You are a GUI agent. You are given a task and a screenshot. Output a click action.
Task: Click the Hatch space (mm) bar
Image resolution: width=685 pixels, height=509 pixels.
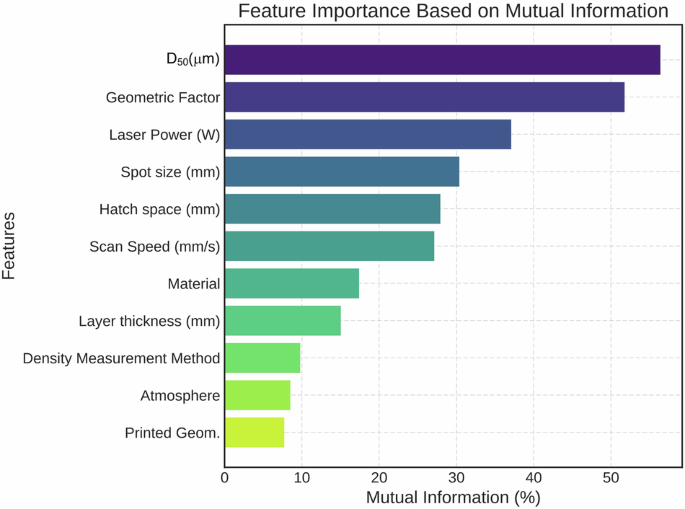tap(332, 209)
